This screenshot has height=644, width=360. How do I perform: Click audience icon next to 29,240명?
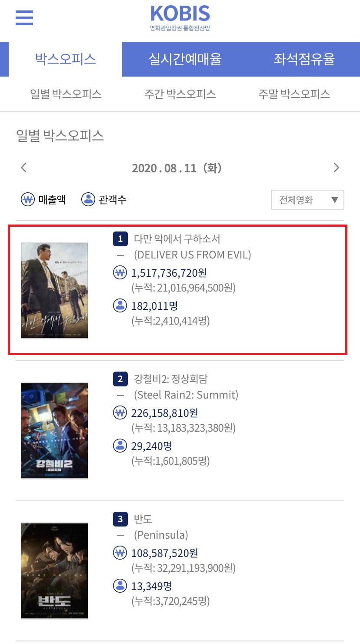[120, 446]
